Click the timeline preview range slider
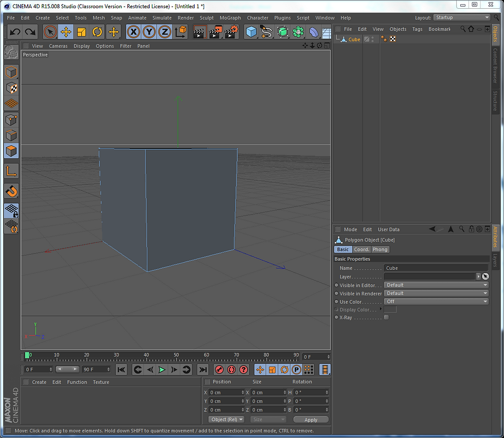 point(67,369)
